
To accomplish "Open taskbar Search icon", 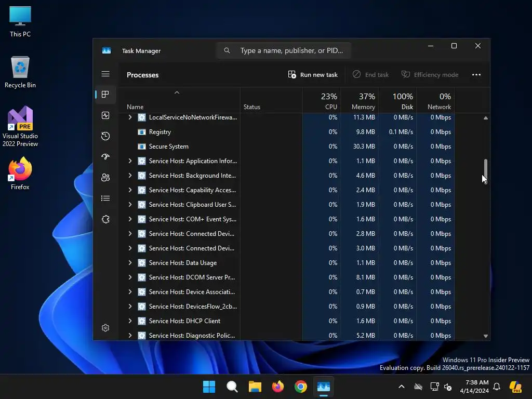I will (x=232, y=387).
